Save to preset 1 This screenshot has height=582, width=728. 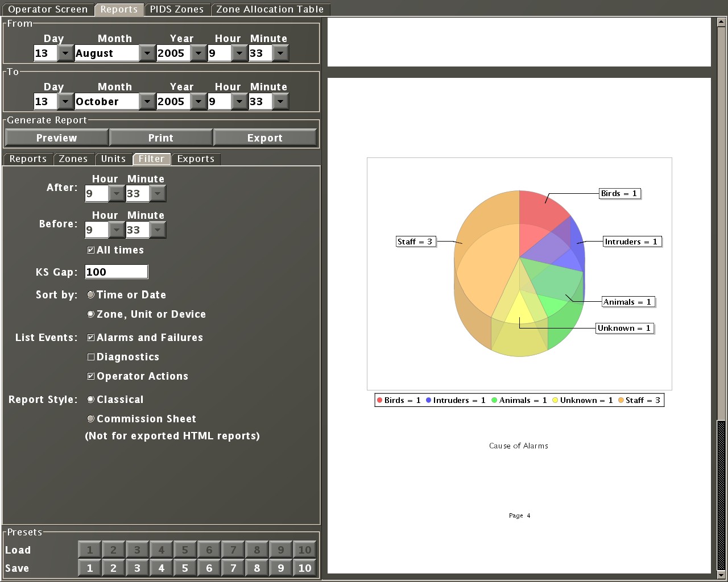pyautogui.click(x=90, y=568)
